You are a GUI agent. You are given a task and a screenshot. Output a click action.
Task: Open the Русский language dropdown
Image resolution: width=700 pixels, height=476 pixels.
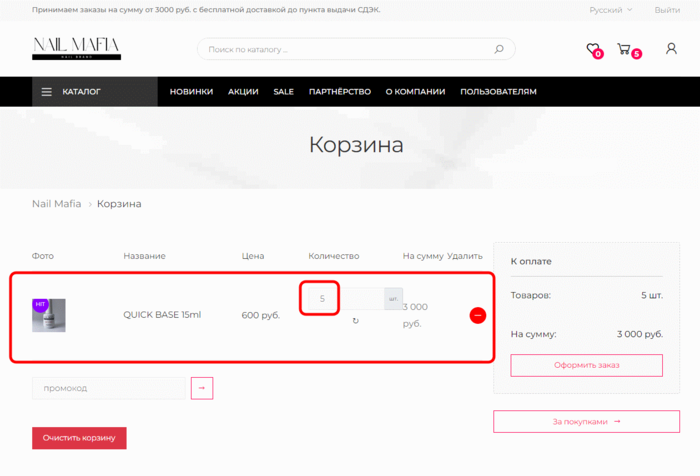610,10
